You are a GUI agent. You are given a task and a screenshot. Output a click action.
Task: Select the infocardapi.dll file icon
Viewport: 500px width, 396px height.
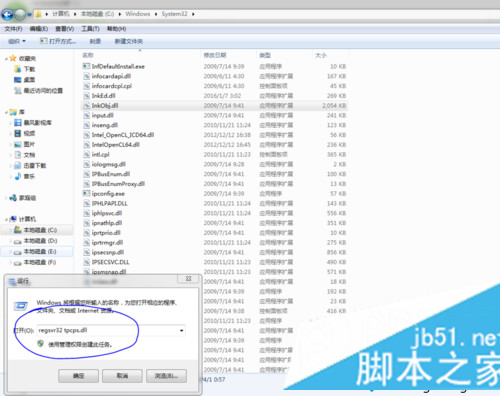point(86,76)
